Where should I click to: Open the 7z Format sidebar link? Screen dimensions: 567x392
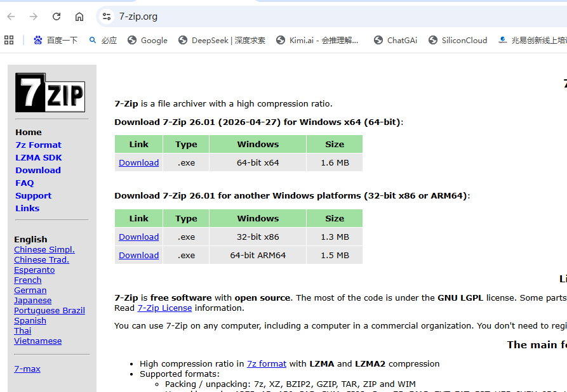(x=38, y=145)
